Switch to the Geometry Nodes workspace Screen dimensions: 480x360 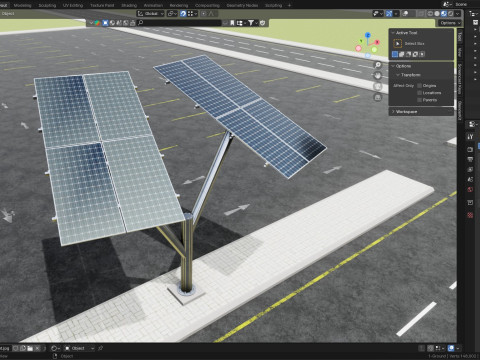coord(242,5)
